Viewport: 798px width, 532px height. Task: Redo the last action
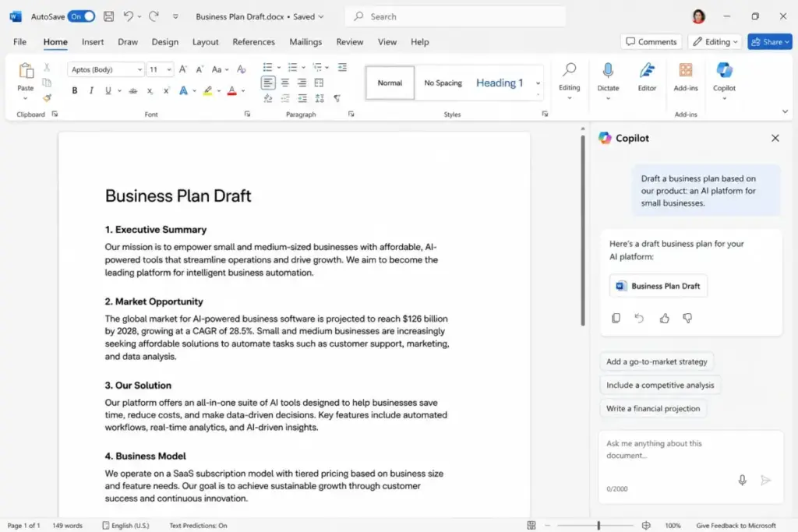point(154,16)
